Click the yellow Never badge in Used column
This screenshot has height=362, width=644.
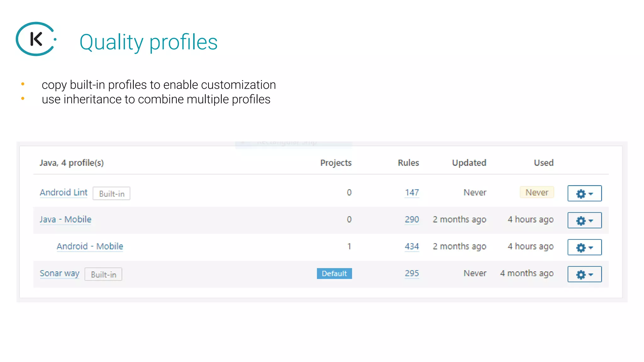[x=537, y=192]
